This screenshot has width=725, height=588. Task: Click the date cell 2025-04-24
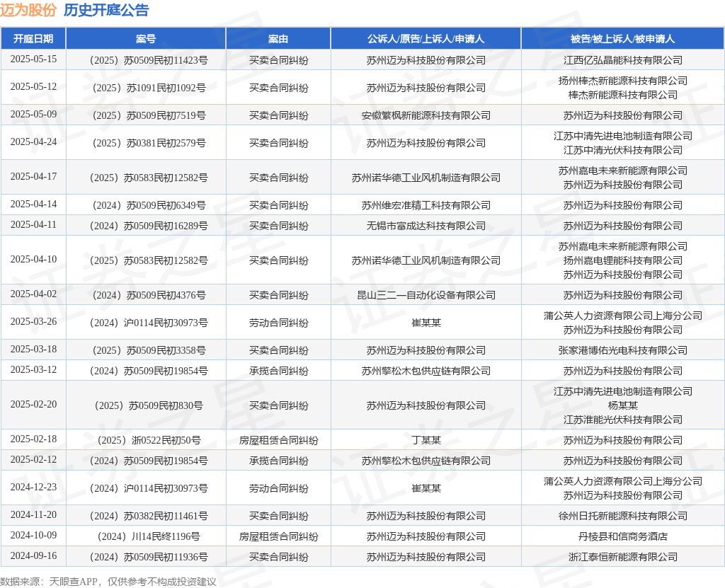click(x=33, y=142)
